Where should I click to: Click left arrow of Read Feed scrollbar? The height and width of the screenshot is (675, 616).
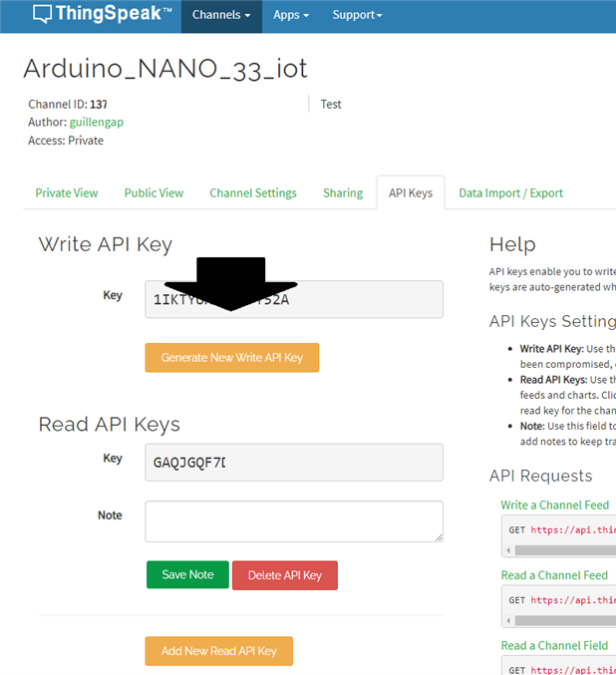pos(508,620)
